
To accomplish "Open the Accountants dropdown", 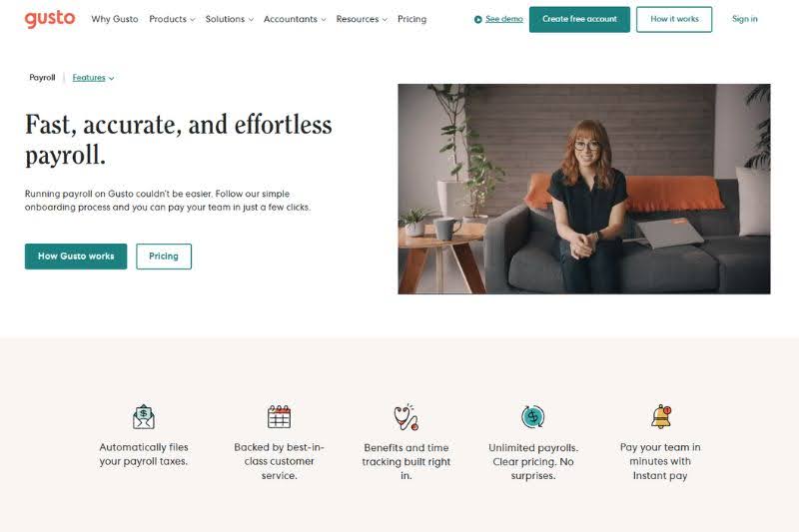I will pos(295,19).
